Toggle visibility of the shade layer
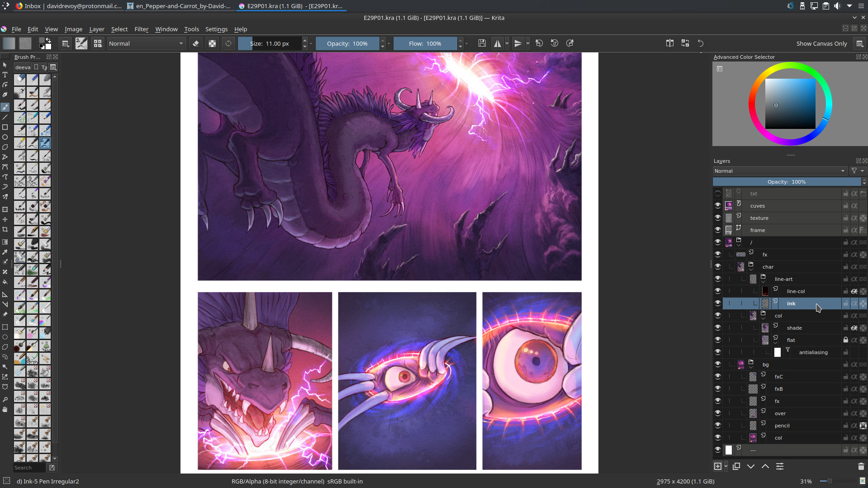 [x=718, y=327]
